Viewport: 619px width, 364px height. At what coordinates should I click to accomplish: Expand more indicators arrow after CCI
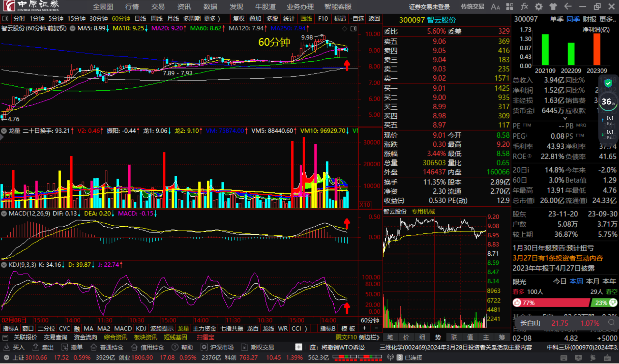pos(306,329)
